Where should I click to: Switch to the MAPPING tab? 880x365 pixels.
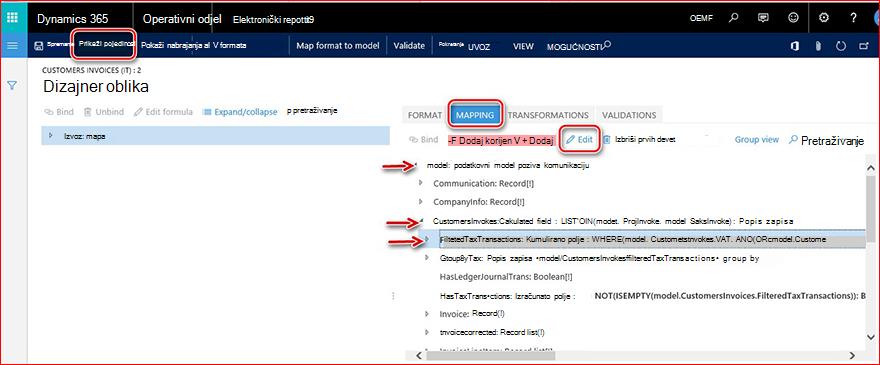474,115
